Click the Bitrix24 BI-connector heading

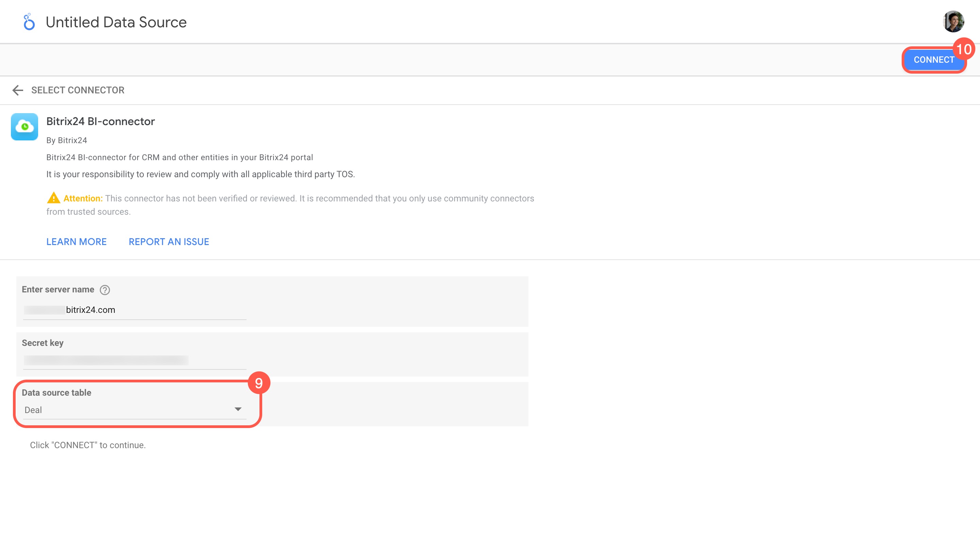tap(100, 121)
